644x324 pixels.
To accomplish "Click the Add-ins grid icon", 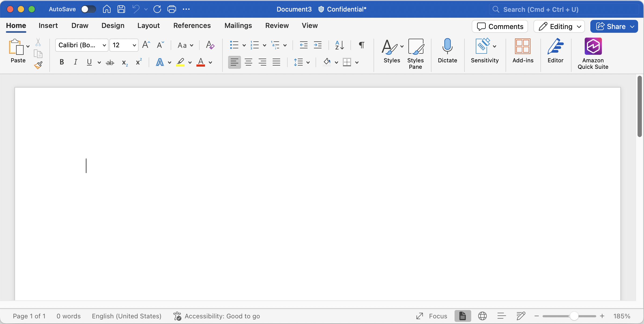I will [x=523, y=47].
